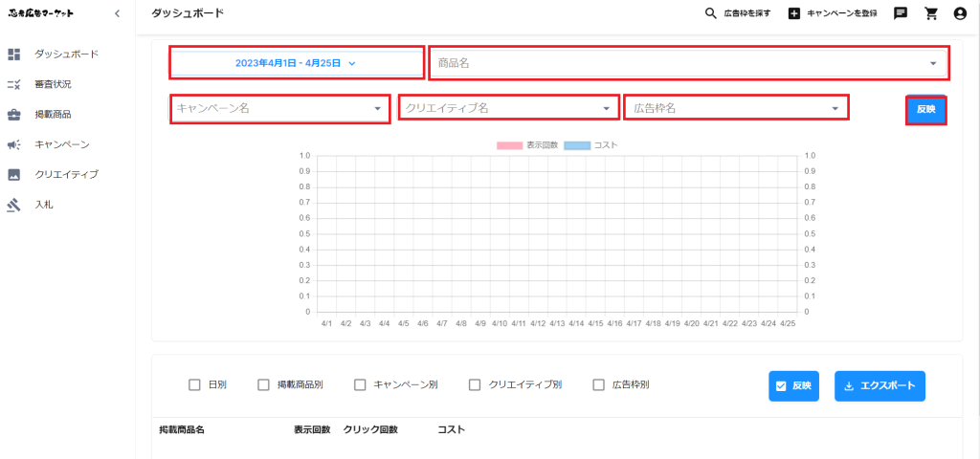Check the 掲載商品別 checkbox
Image resolution: width=980 pixels, height=459 pixels.
264,384
